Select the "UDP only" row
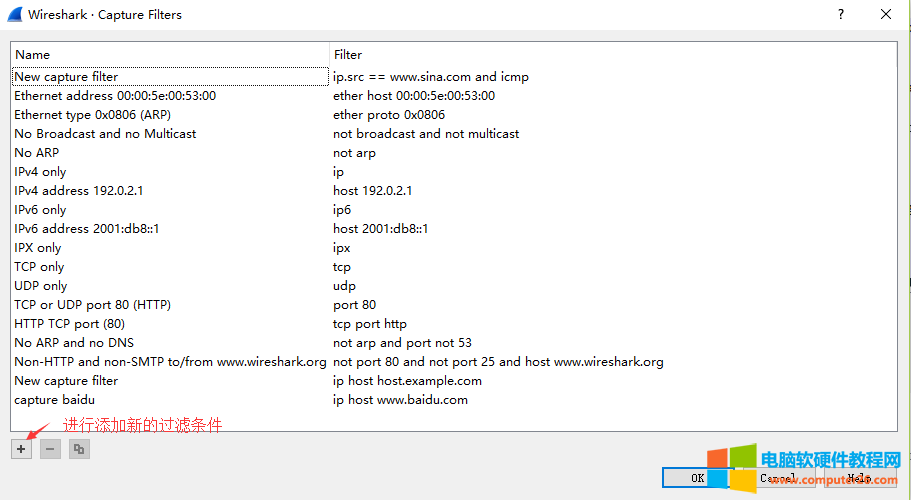This screenshot has height=500, width=911. (41, 286)
